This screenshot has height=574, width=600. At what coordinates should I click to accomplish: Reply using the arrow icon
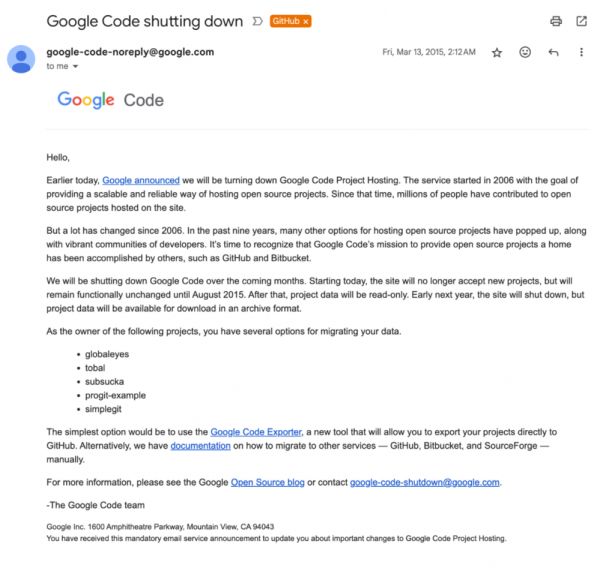[x=553, y=52]
